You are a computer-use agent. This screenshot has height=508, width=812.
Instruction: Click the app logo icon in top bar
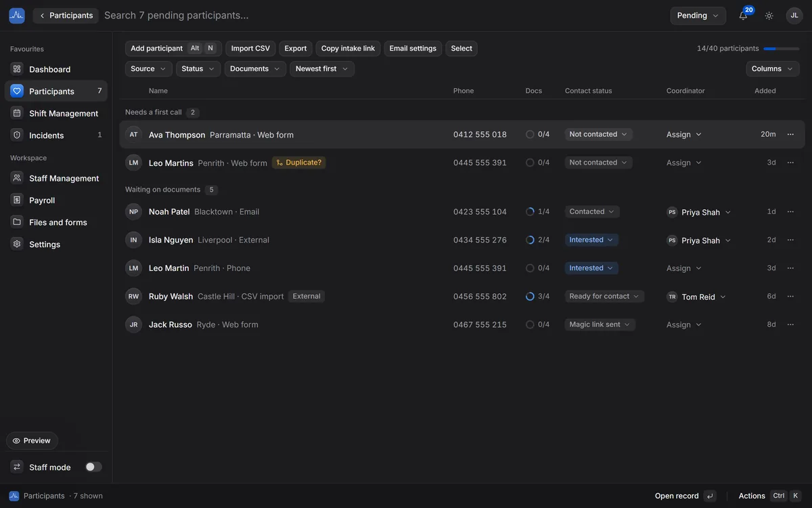point(17,16)
